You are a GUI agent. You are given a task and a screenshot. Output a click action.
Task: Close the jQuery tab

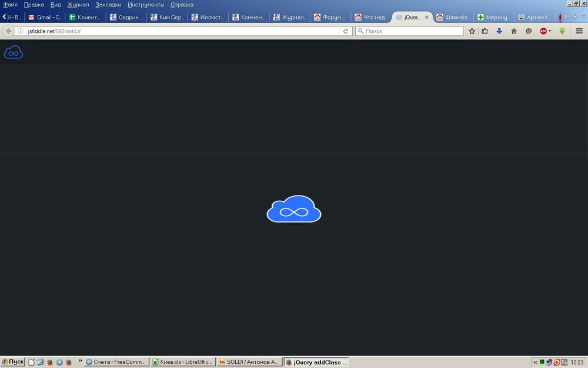[x=426, y=17]
